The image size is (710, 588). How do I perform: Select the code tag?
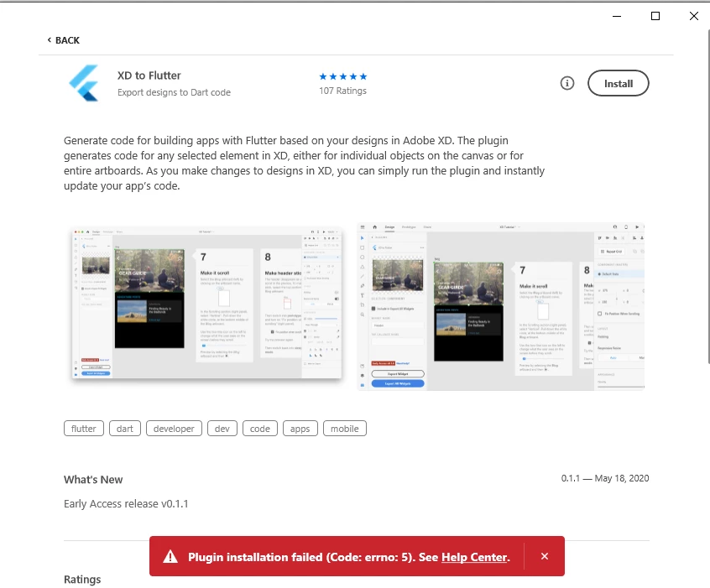(x=260, y=429)
